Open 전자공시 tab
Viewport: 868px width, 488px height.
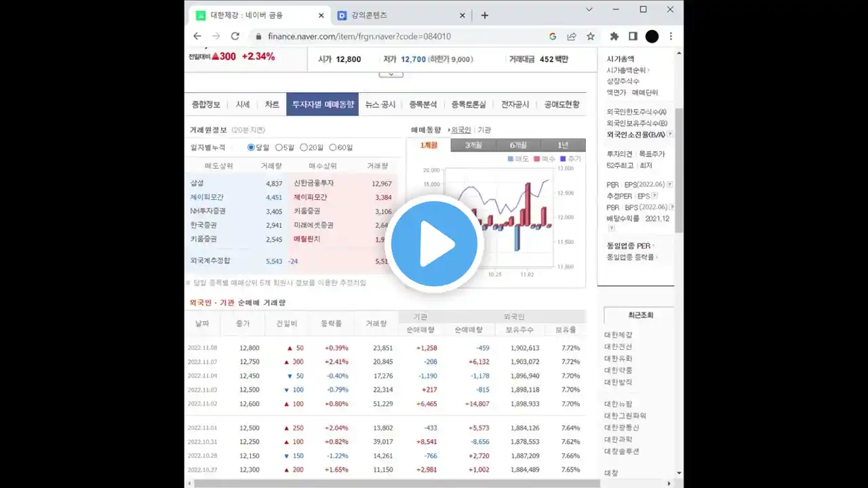[515, 104]
